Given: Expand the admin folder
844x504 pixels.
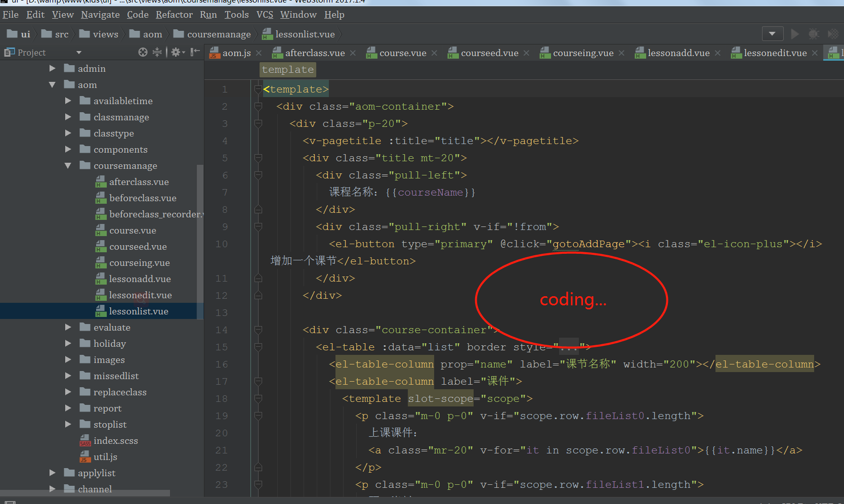Looking at the screenshot, I should tap(53, 68).
